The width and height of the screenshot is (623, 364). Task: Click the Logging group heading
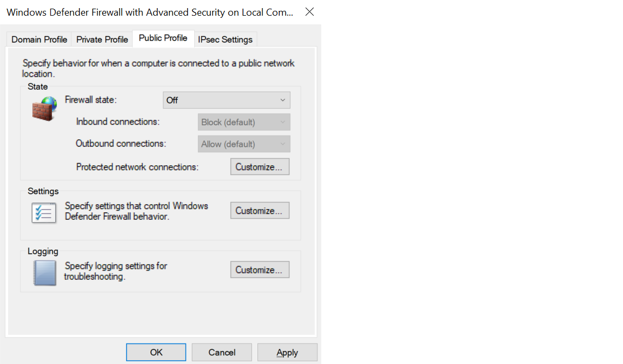[43, 251]
